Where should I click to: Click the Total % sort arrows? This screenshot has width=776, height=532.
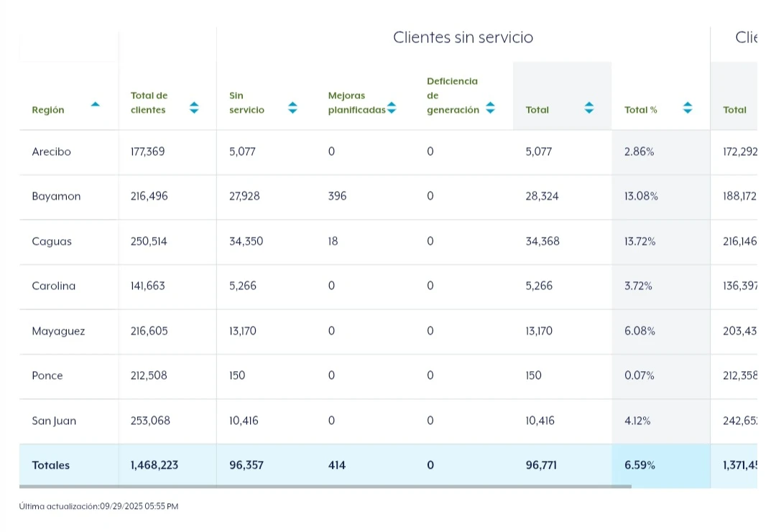pos(688,108)
